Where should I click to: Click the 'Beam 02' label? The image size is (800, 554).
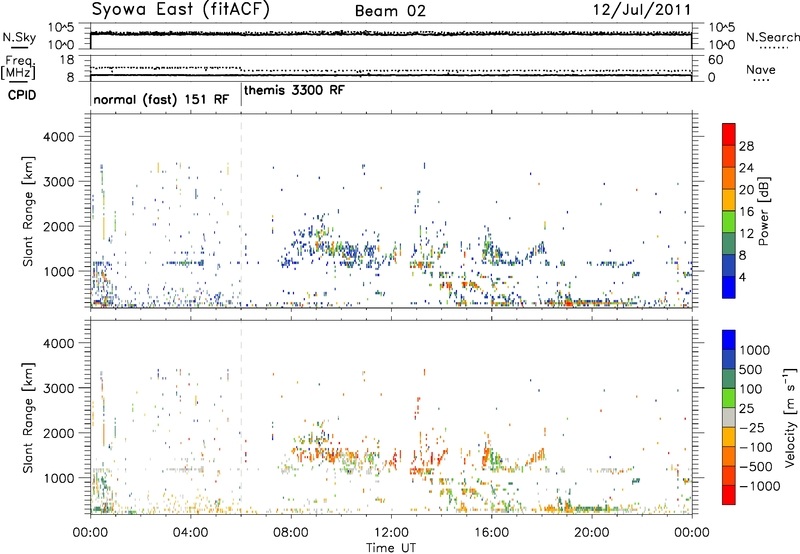(390, 11)
